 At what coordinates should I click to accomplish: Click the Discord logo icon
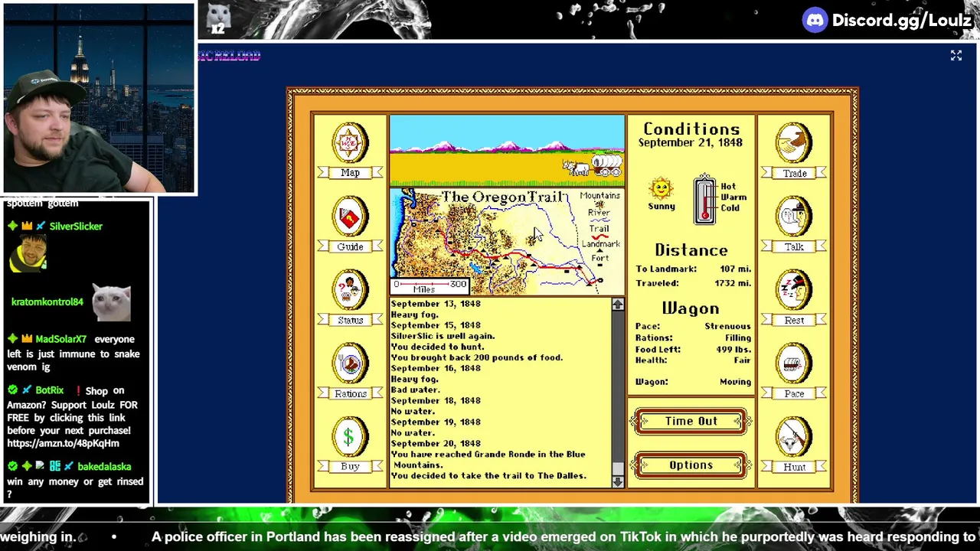coord(815,20)
